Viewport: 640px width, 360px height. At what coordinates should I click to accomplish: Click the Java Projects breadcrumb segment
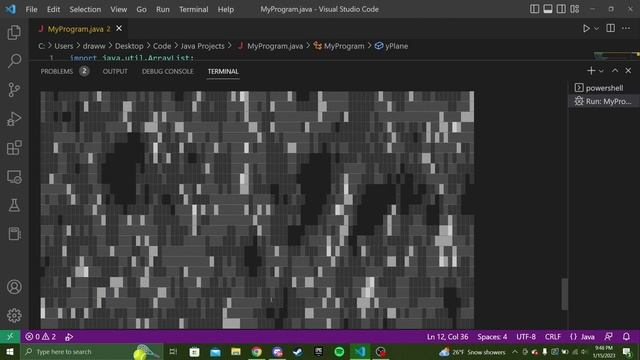pos(202,46)
